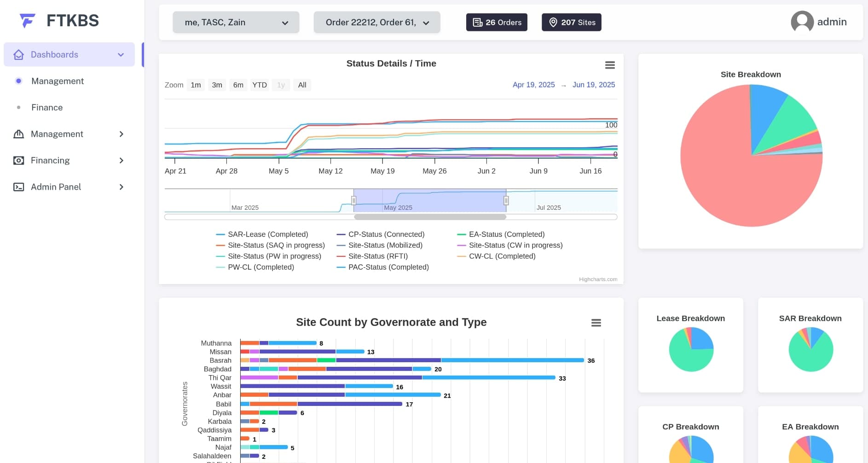
Task: Click the admin user avatar
Action: [802, 22]
